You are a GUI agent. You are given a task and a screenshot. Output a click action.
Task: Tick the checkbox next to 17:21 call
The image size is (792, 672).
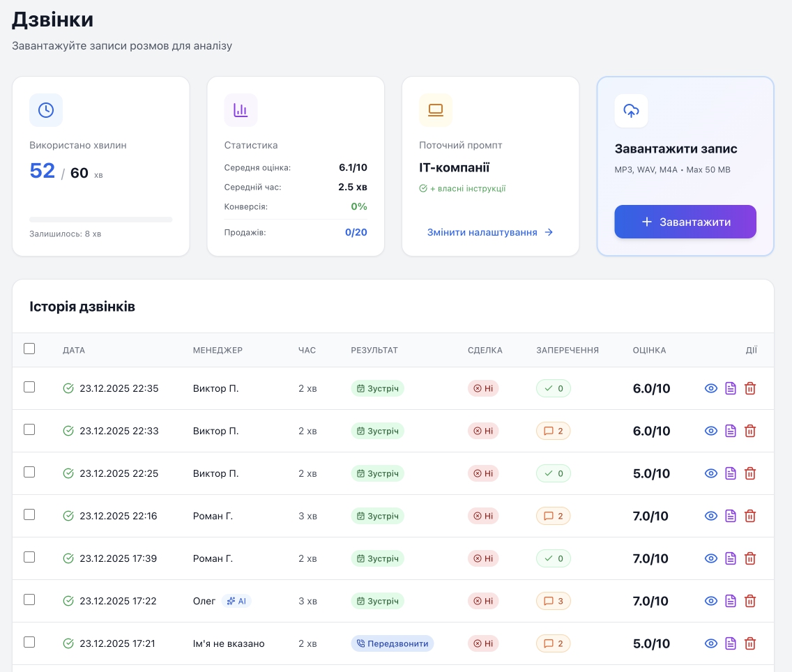(x=29, y=642)
